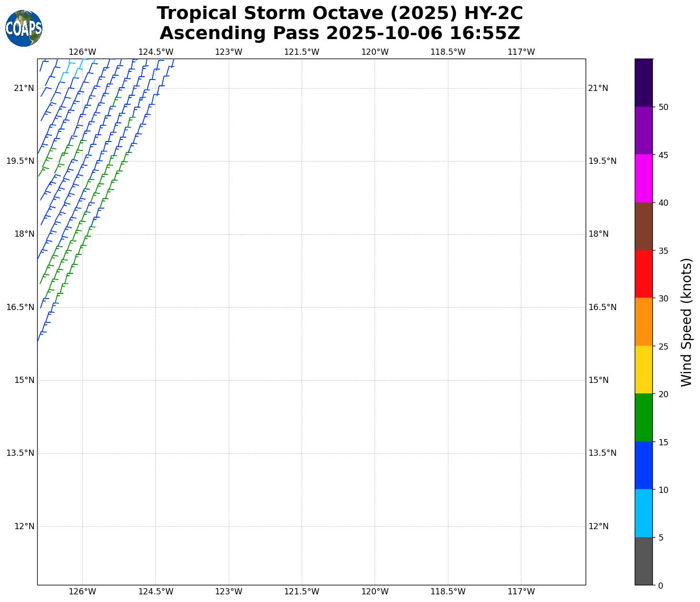Pick the orange 25–30 knot color band
Screen dimensions: 700x602
(643, 322)
